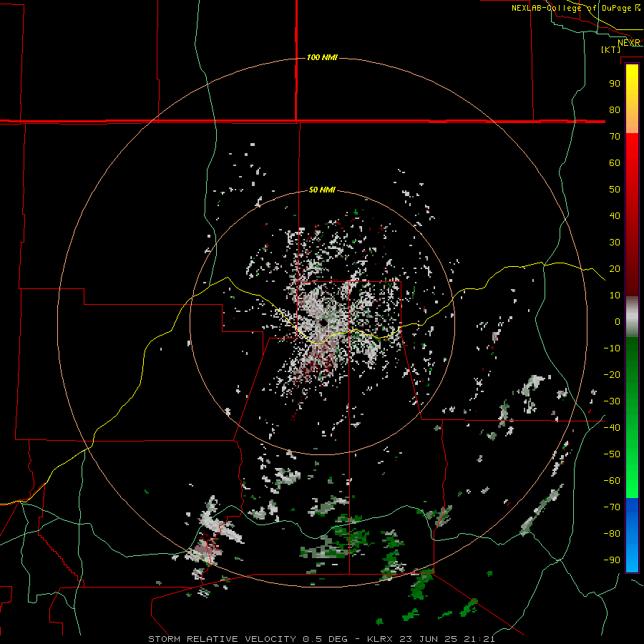Screen dimensions: 644x644
Task: Click the 100 NMI range ring label
Action: tap(322, 57)
